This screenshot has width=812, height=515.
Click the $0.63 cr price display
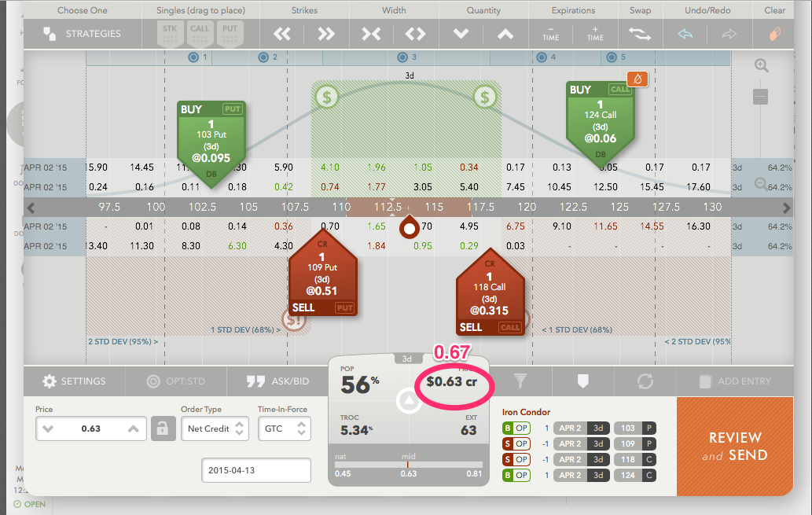[451, 382]
